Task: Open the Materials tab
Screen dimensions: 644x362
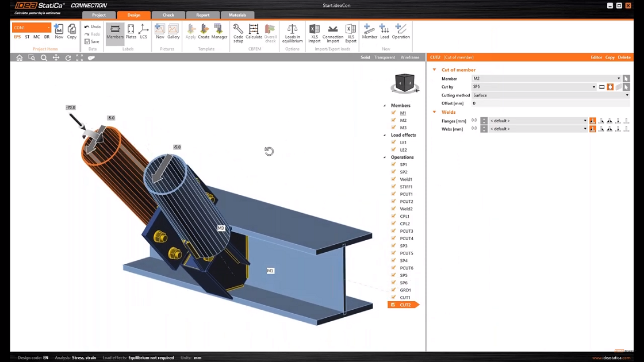Action: pos(237,15)
